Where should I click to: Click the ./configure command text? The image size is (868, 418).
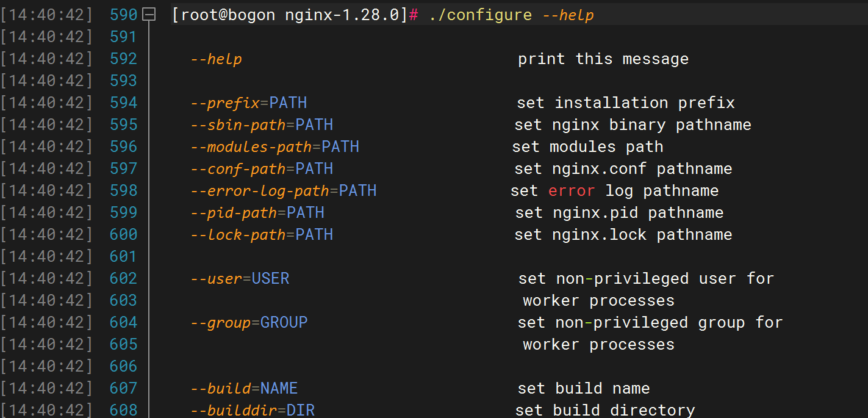(481, 15)
